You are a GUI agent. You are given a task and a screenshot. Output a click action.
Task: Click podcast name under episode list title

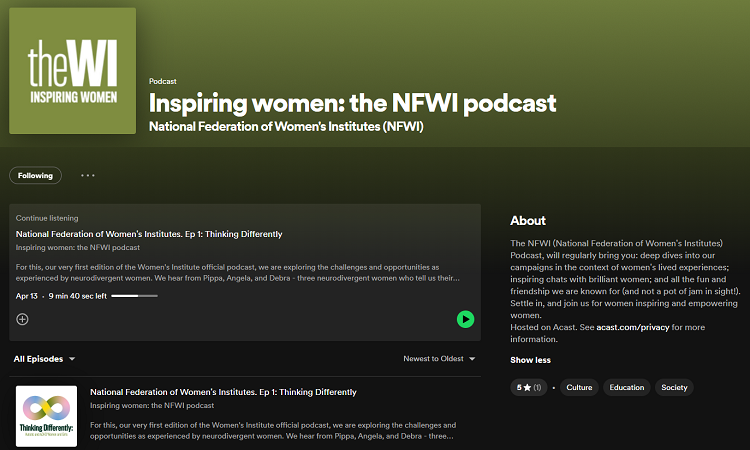152,406
